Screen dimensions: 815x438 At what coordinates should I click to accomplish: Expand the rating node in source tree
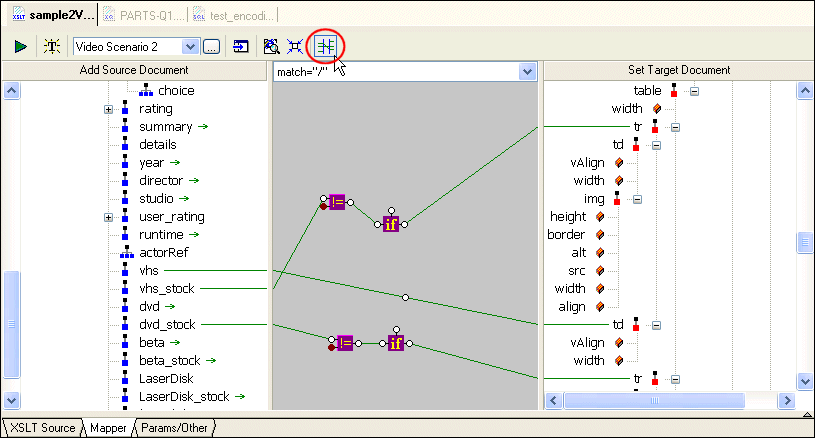coord(108,109)
